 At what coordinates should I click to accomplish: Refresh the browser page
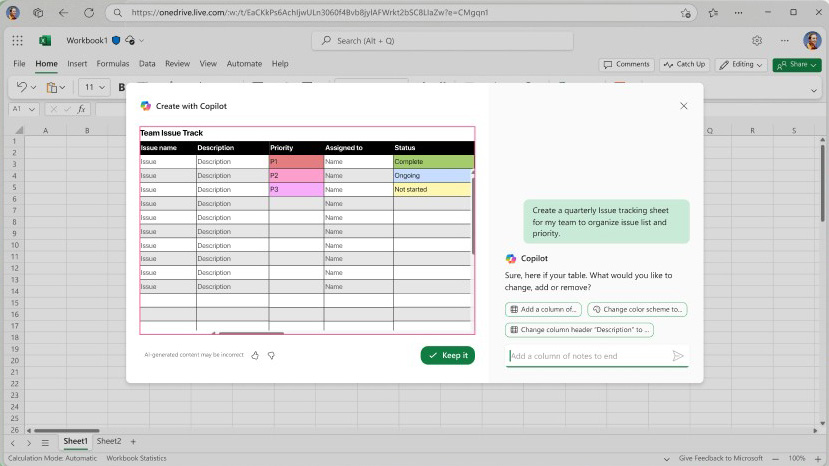(x=89, y=13)
